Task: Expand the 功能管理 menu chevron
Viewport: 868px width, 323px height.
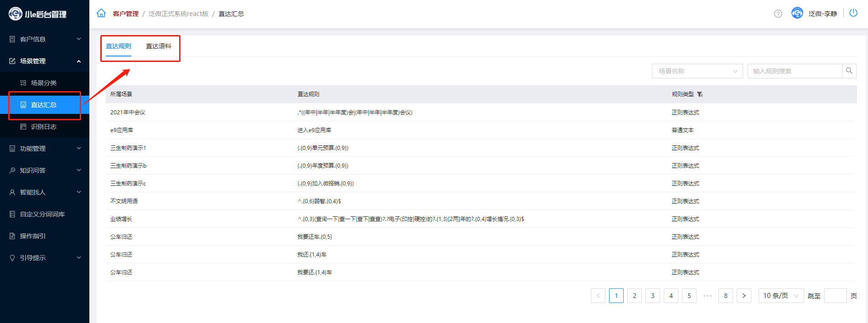Action: coord(79,149)
